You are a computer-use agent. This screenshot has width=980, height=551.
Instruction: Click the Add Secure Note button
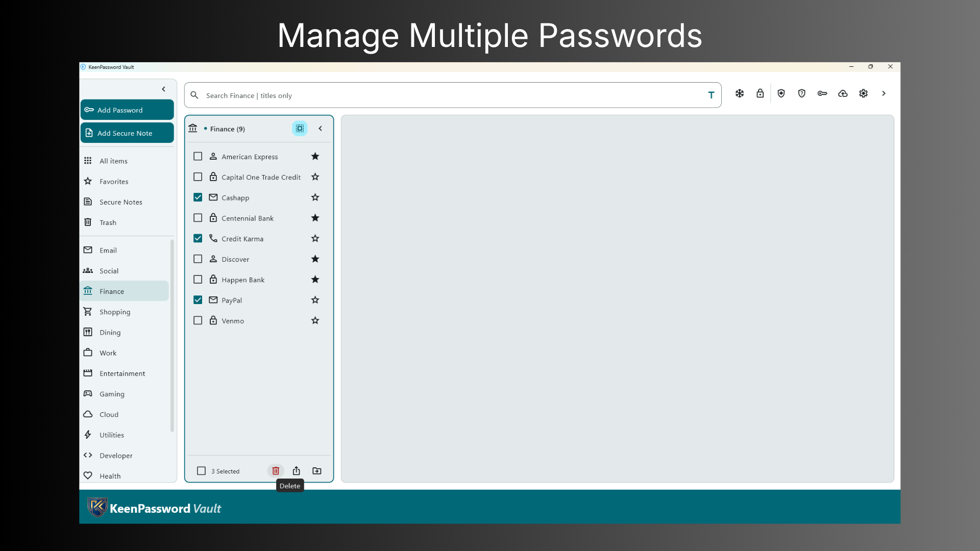pos(127,133)
